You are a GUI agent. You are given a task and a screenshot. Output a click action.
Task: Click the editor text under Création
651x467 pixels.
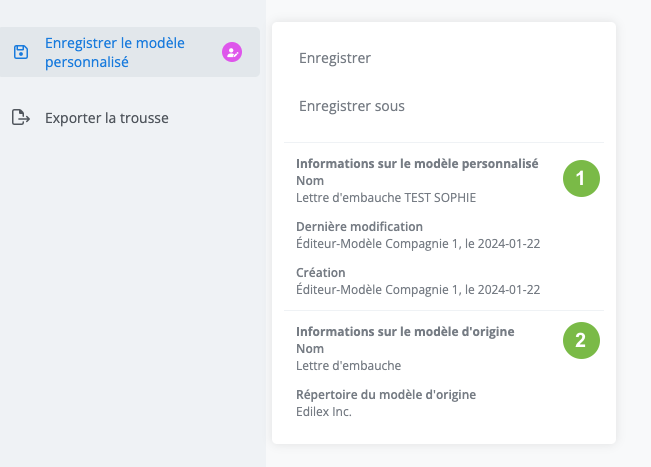(418, 289)
